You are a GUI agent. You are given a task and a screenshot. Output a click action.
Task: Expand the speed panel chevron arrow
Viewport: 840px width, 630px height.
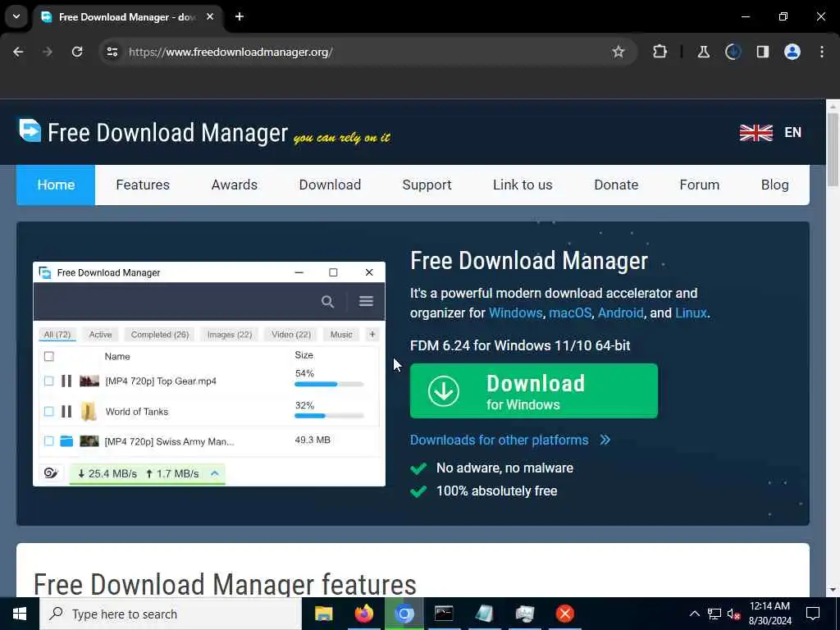click(x=214, y=473)
